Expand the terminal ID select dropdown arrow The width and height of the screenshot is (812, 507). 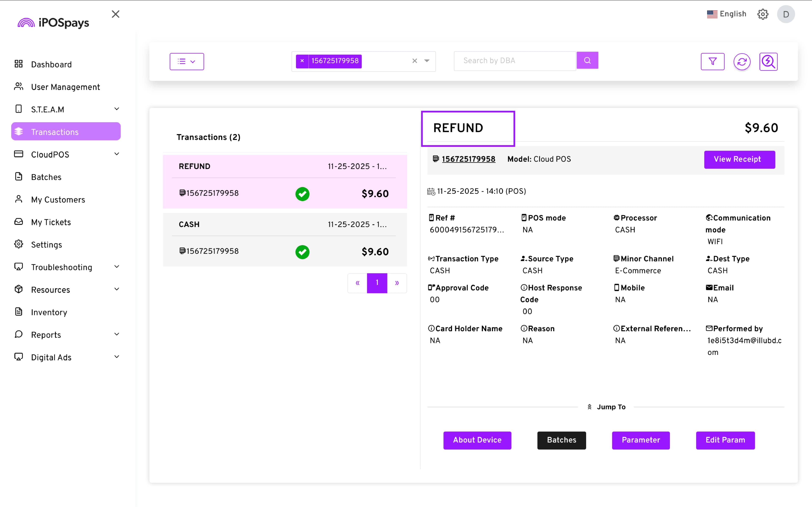pos(427,61)
